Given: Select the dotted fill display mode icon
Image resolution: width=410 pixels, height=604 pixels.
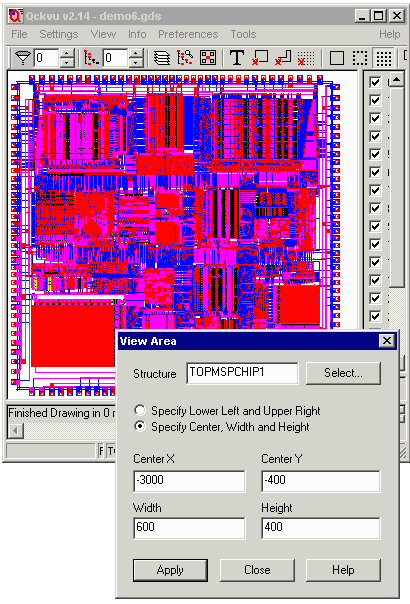Looking at the screenshot, I should tap(383, 58).
